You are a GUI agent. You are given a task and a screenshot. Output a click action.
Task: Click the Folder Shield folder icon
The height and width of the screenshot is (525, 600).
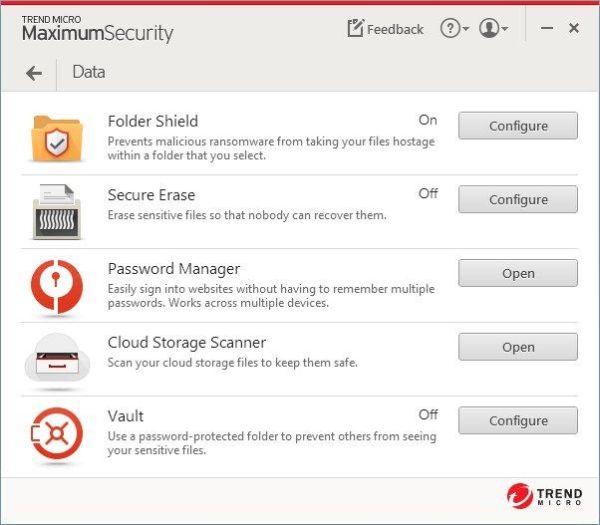[57, 139]
